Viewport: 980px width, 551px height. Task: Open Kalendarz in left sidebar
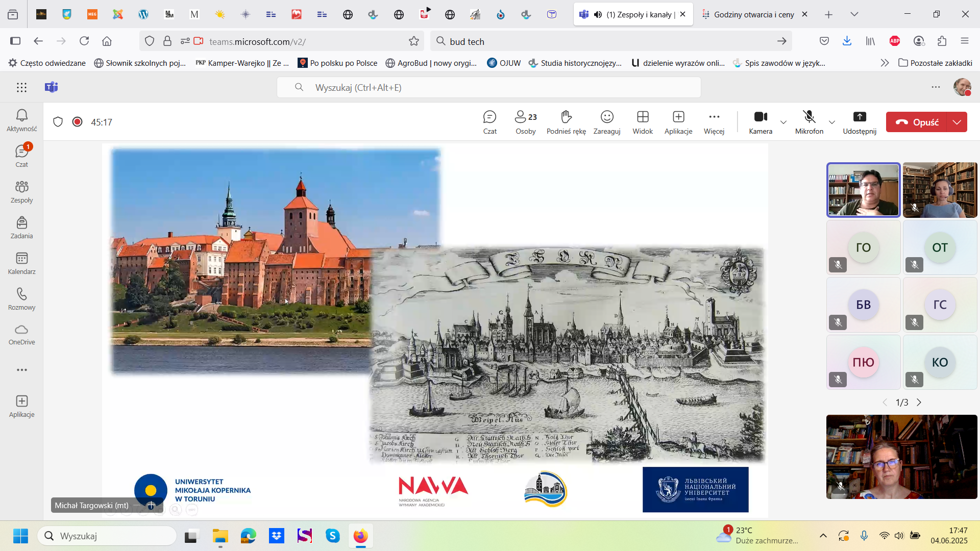click(21, 263)
